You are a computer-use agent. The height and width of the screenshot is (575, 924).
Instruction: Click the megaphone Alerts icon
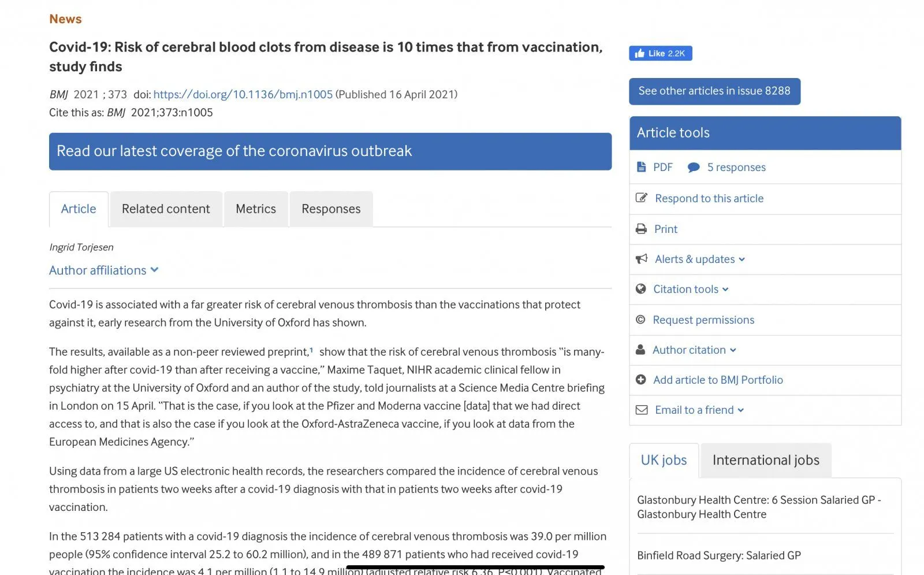(642, 259)
